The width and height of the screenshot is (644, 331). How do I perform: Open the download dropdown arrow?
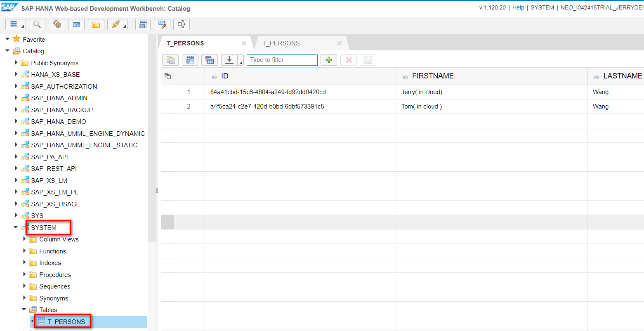coord(241,61)
